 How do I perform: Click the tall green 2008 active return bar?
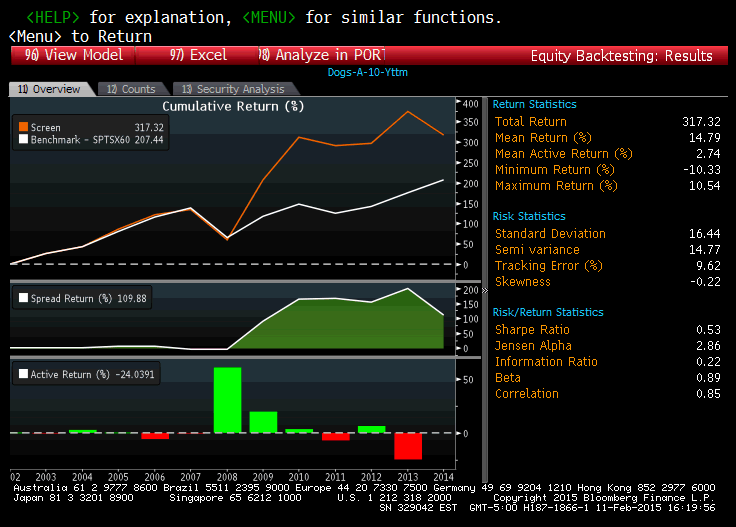(228, 400)
